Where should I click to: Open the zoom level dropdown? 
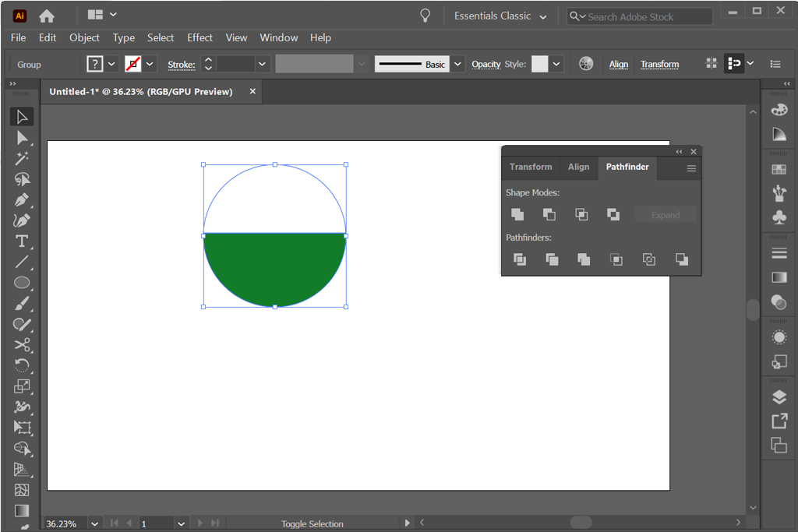pyautogui.click(x=94, y=523)
